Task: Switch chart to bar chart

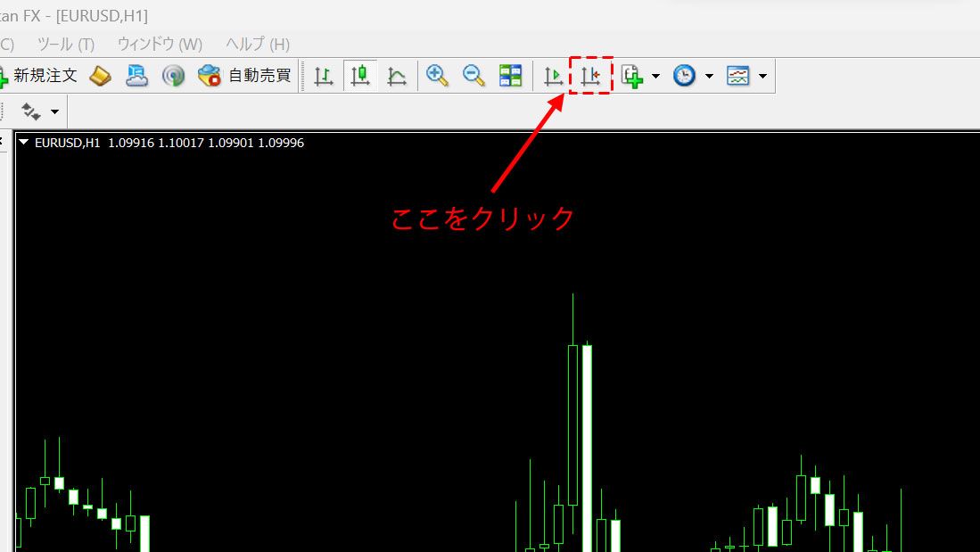Action: coord(324,76)
